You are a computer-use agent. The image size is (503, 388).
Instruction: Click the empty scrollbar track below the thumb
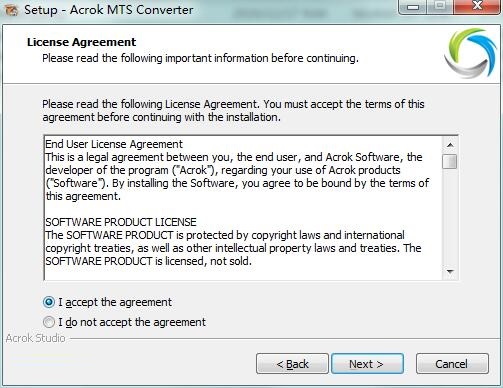point(450,217)
